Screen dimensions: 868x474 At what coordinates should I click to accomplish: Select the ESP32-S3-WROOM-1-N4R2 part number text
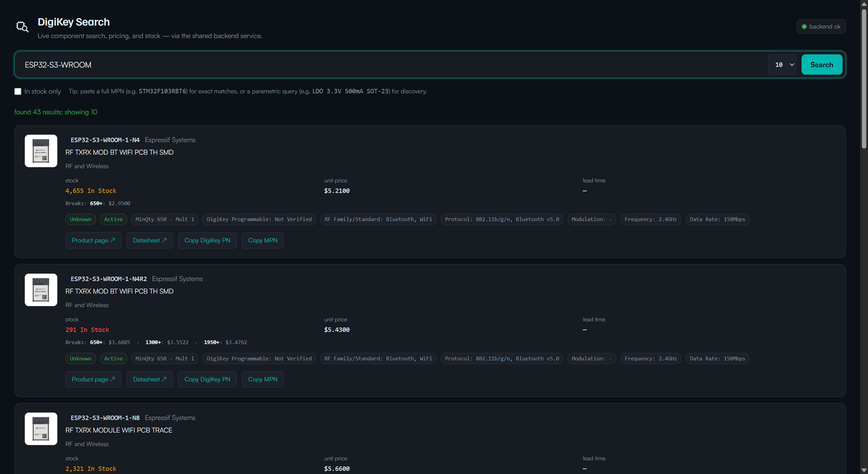pos(108,279)
